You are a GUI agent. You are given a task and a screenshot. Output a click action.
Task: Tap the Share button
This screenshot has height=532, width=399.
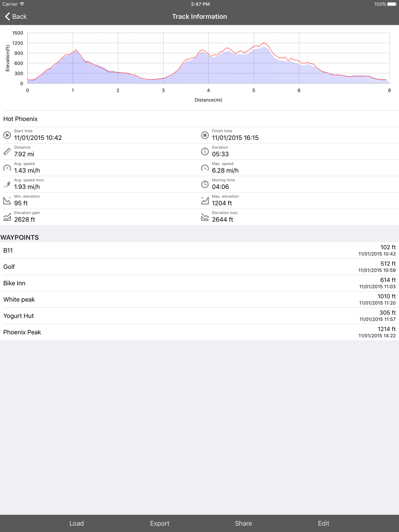click(243, 523)
